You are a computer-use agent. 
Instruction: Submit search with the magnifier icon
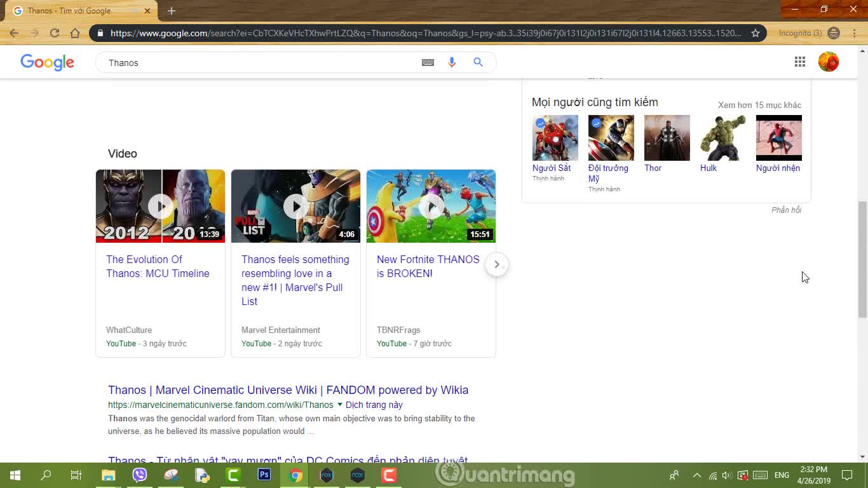pyautogui.click(x=478, y=62)
